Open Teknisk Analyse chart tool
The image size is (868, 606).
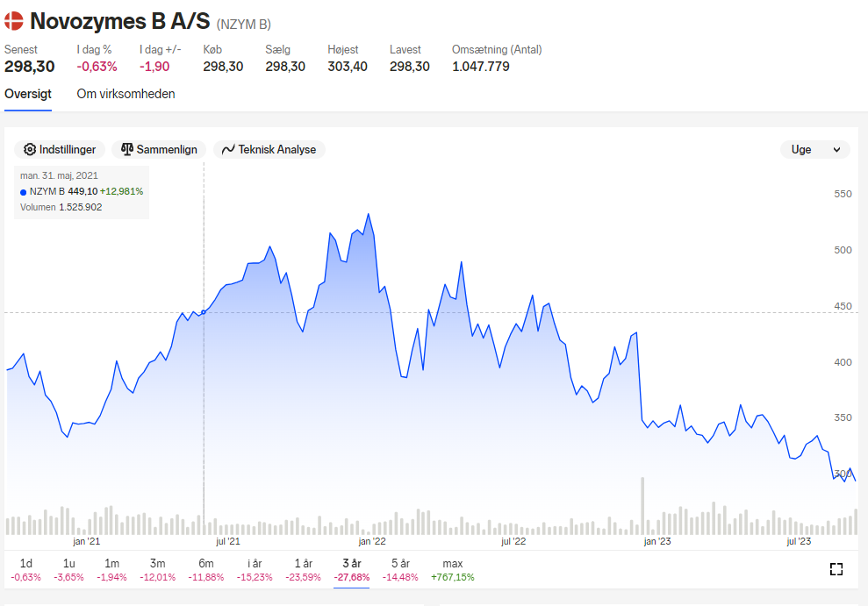click(269, 149)
